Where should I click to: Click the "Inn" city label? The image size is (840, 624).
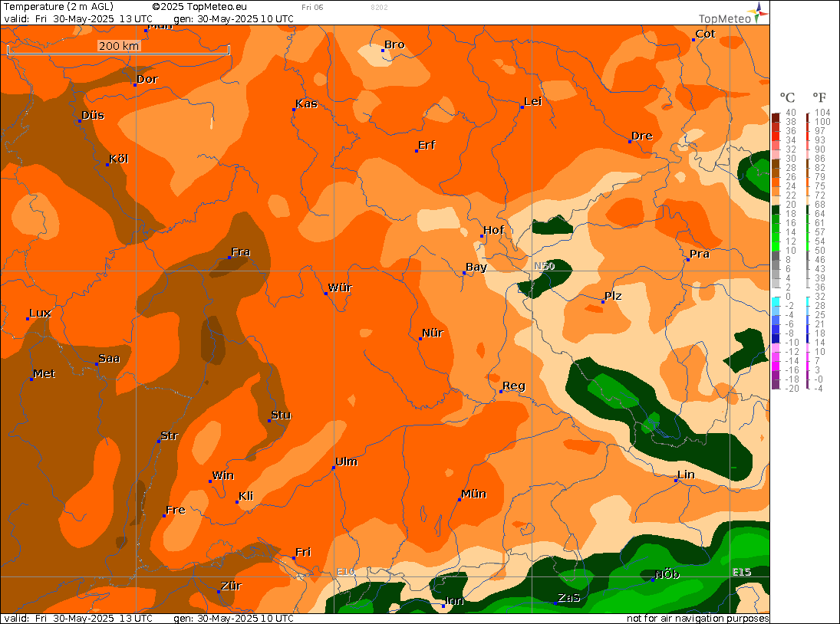click(x=455, y=600)
